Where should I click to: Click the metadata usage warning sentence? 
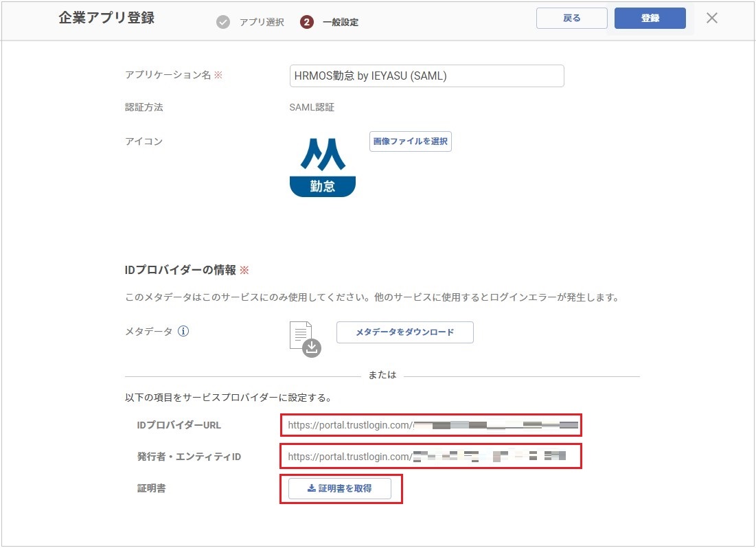(x=372, y=297)
